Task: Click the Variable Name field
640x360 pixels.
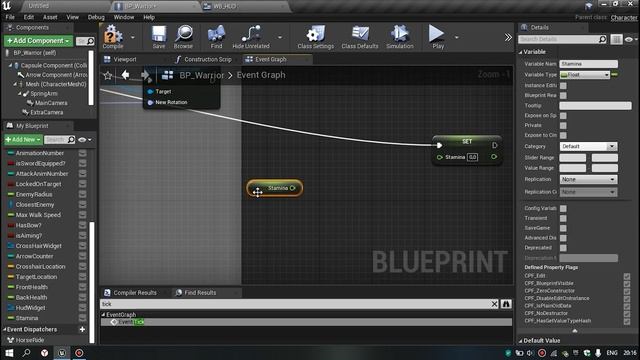Action: tap(588, 64)
